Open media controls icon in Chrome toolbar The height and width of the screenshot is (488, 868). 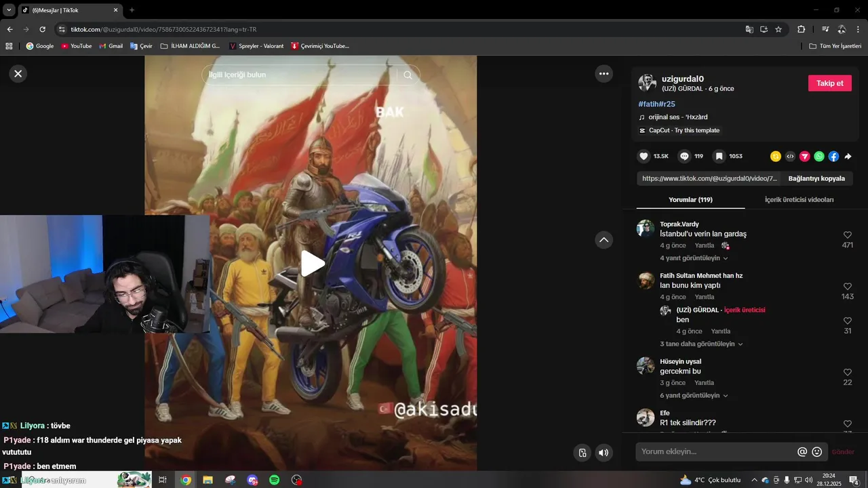tap(825, 29)
